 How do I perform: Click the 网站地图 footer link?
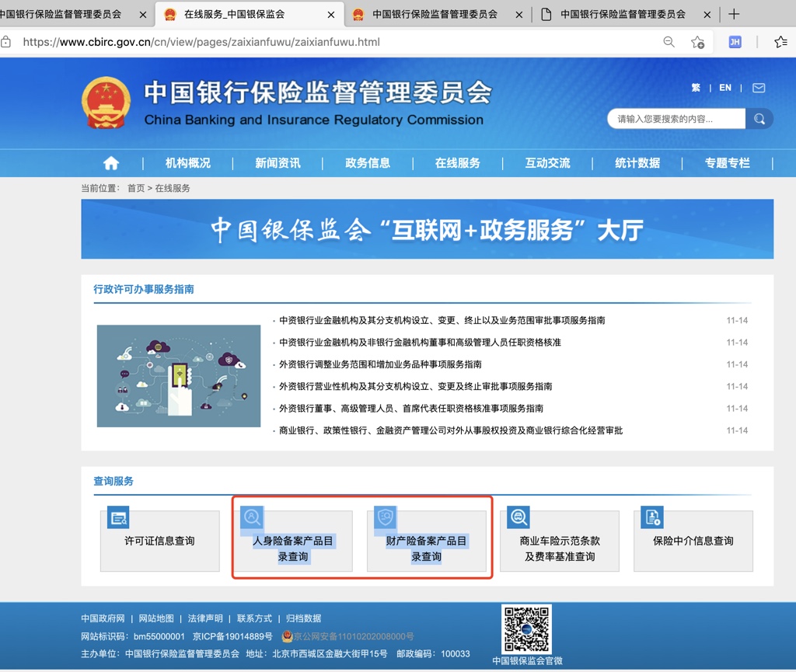(x=156, y=618)
